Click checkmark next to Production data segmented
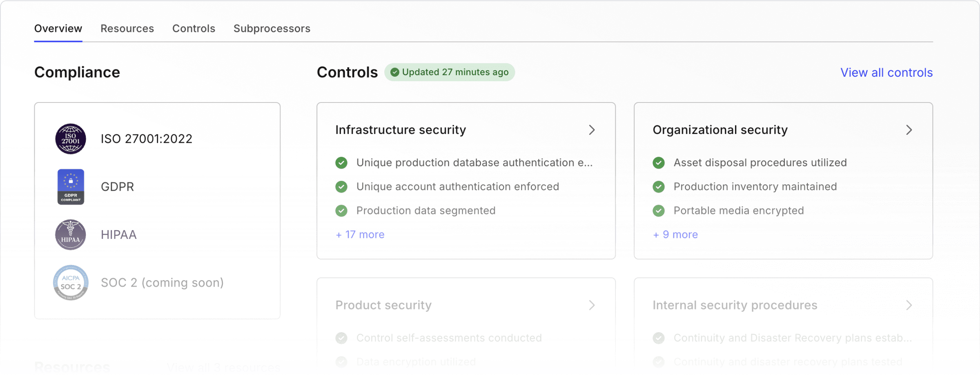980x376 pixels. (341, 211)
